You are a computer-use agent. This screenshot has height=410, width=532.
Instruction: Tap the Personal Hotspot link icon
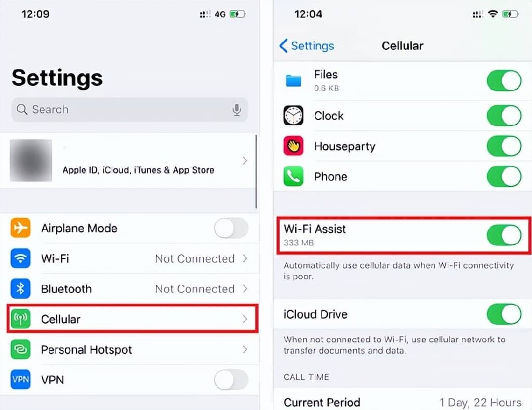20,349
